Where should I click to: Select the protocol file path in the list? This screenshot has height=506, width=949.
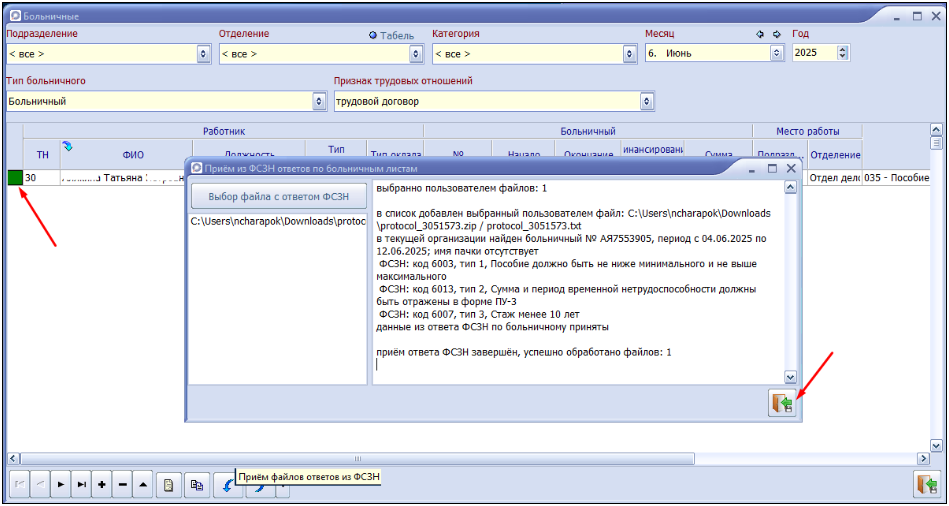coord(278,221)
